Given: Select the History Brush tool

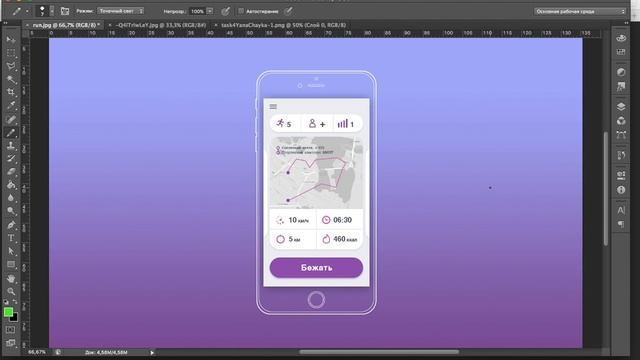Looking at the screenshot, I should pos(11,159).
